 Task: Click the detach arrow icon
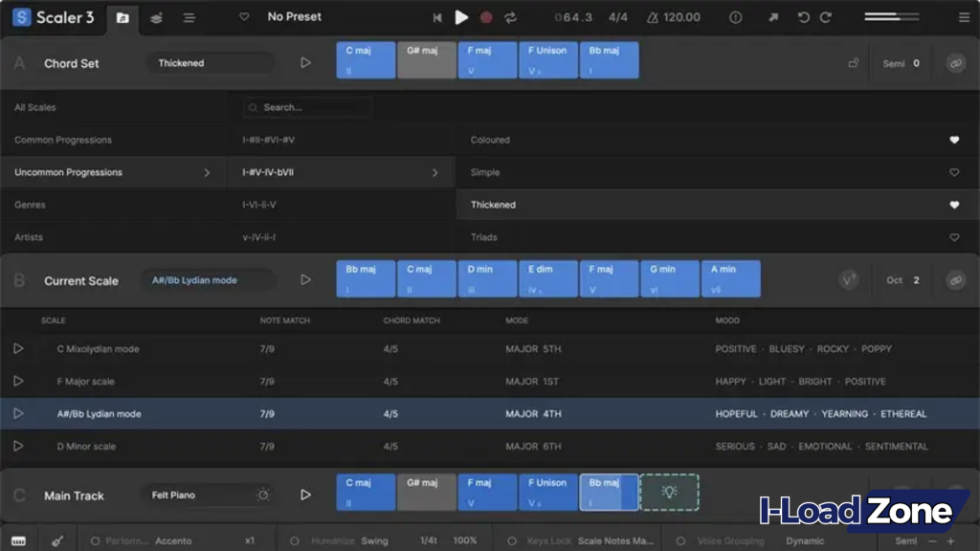[x=773, y=17]
